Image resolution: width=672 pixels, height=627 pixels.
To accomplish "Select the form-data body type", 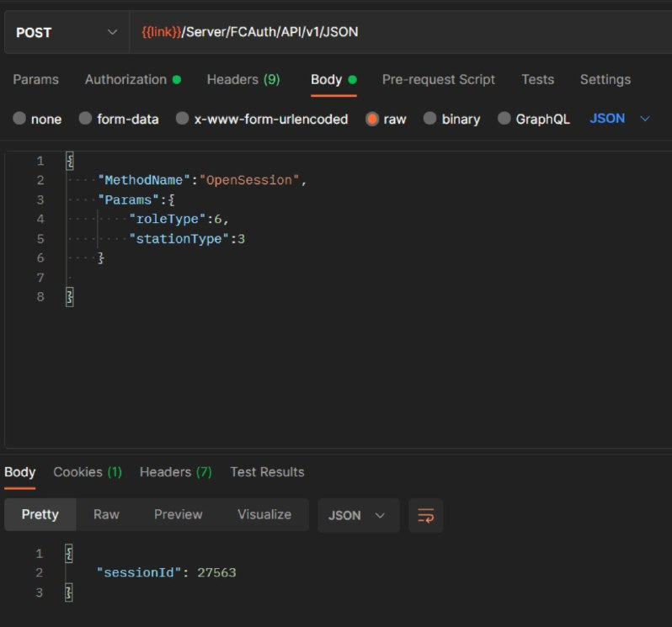I will [119, 119].
